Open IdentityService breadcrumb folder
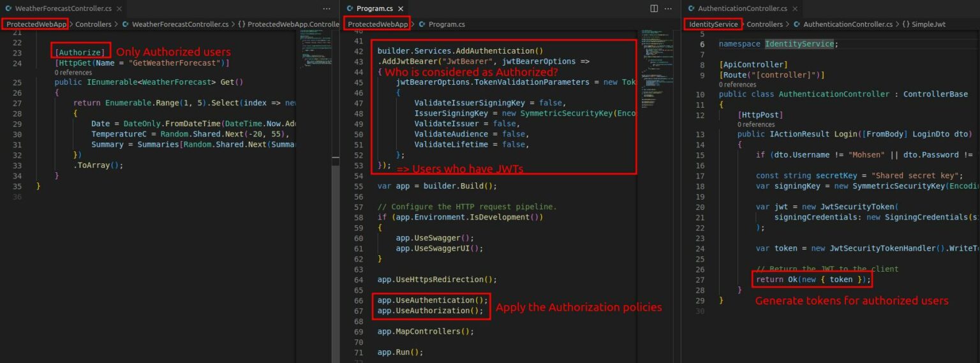Screen dimensions: 980x363 713,24
